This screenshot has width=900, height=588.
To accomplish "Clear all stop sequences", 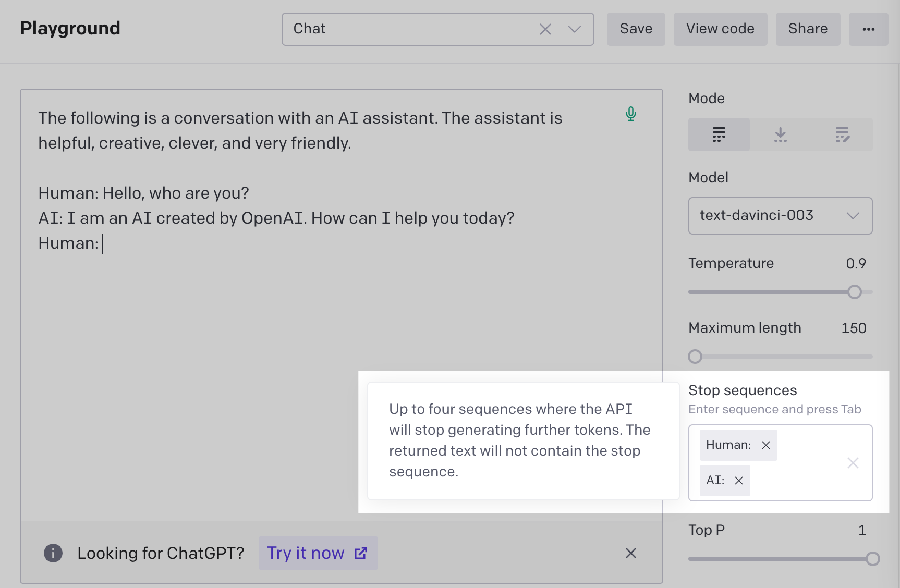I will 853,463.
